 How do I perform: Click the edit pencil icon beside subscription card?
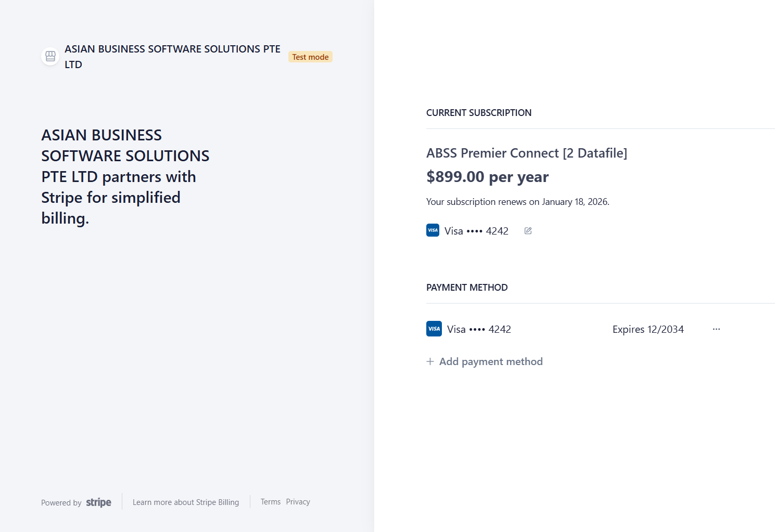[x=528, y=231]
